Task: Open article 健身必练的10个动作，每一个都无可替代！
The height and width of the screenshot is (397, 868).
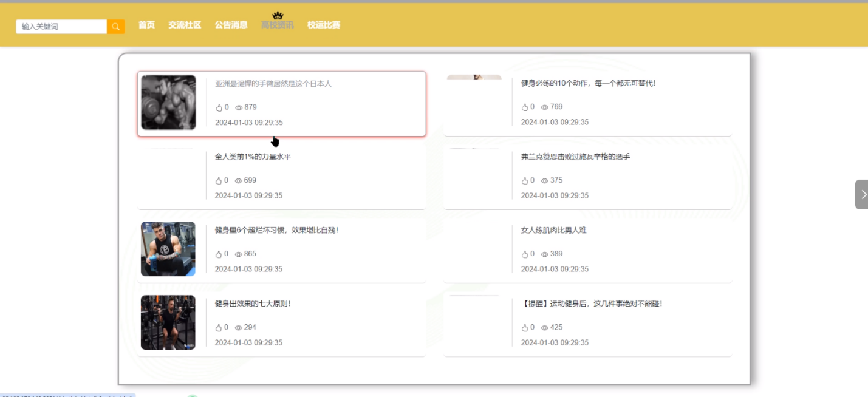Action: pyautogui.click(x=589, y=83)
